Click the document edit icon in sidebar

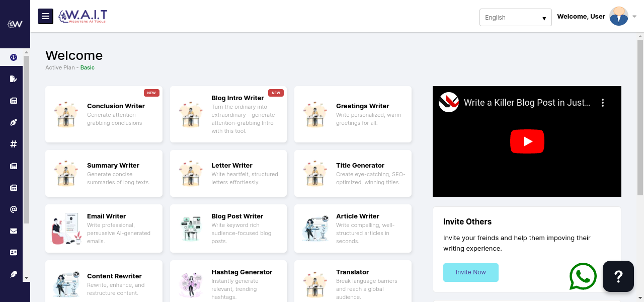pos(14,79)
